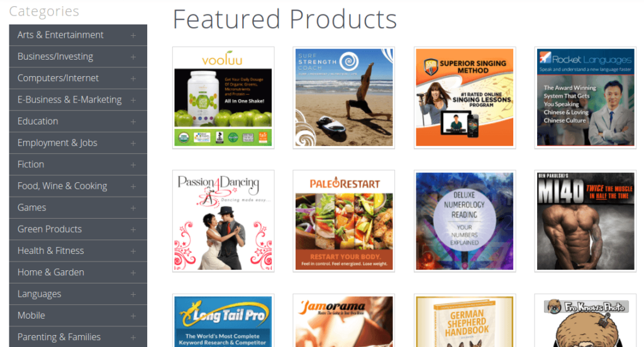Viewport: 644px width, 347px height.
Task: Open the Rocket Languages product tile
Action: tap(586, 97)
